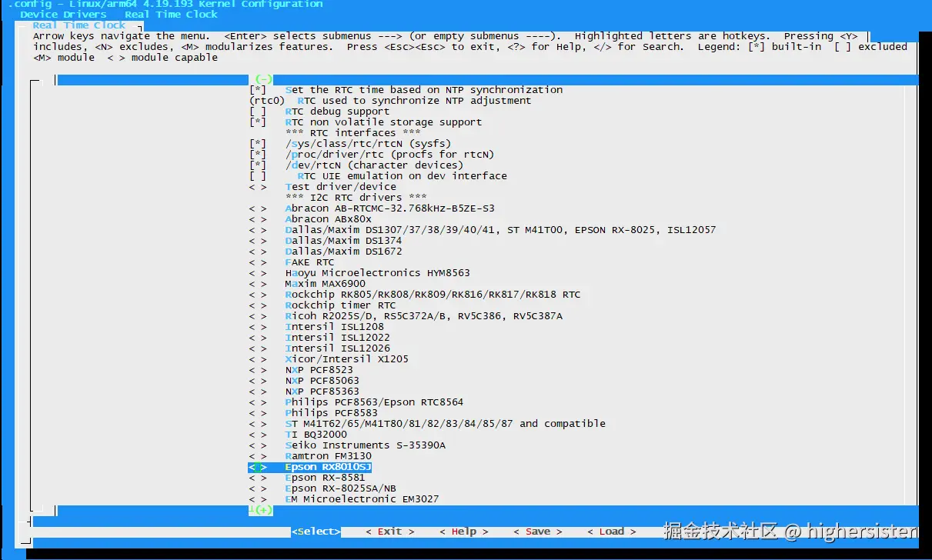Select the NXP PCF85363 entry
Screen dimensions: 932x560
click(322, 392)
